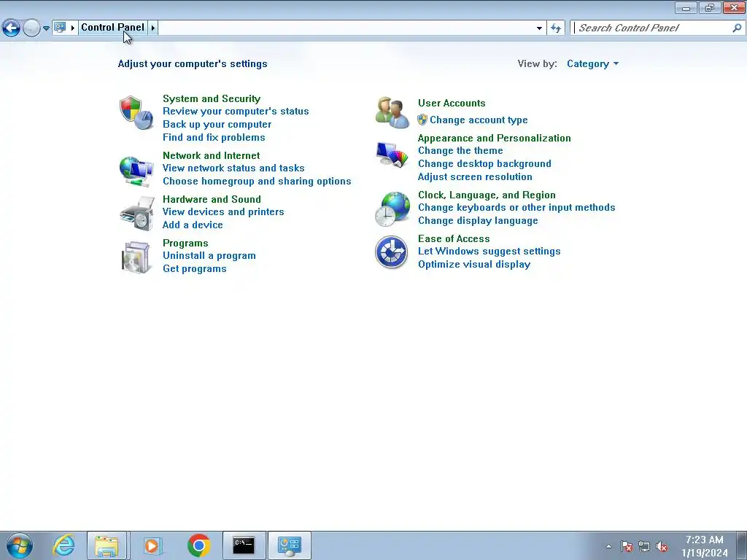Click Uninstall a program
747x560 pixels.
[209, 255]
